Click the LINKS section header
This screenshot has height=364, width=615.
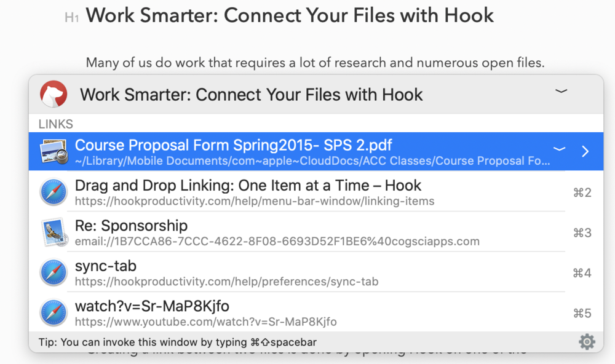click(x=56, y=124)
